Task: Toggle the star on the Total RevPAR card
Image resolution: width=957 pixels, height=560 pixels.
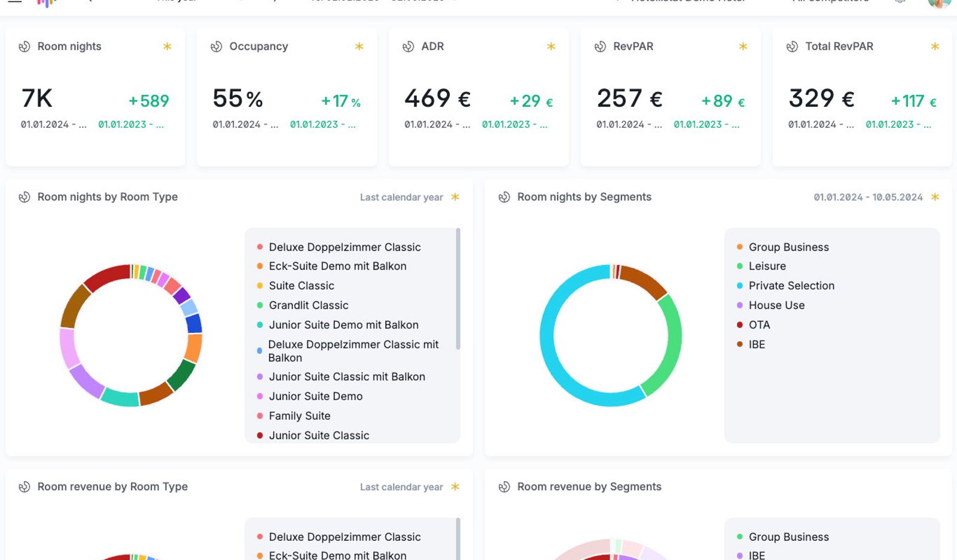Action: 935,46
